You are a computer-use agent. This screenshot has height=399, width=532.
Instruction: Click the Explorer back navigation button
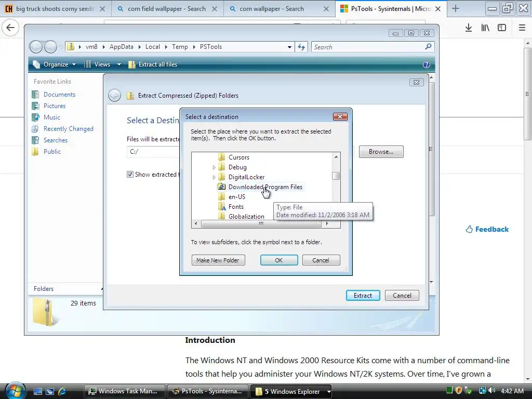[x=36, y=47]
